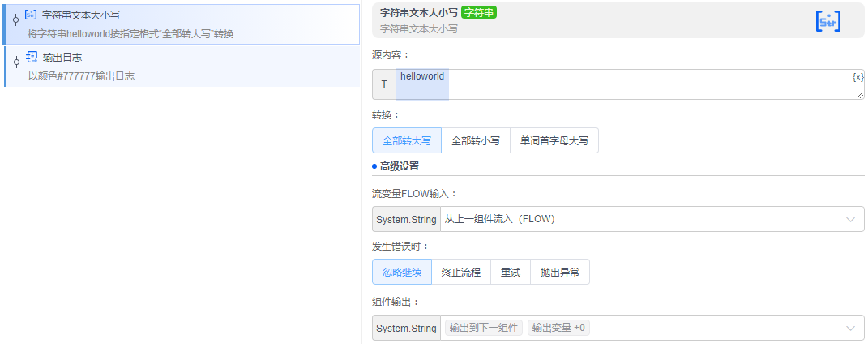The width and height of the screenshot is (868, 344).
Task: Click node connector circle of 输出日志 step
Action: point(16,62)
